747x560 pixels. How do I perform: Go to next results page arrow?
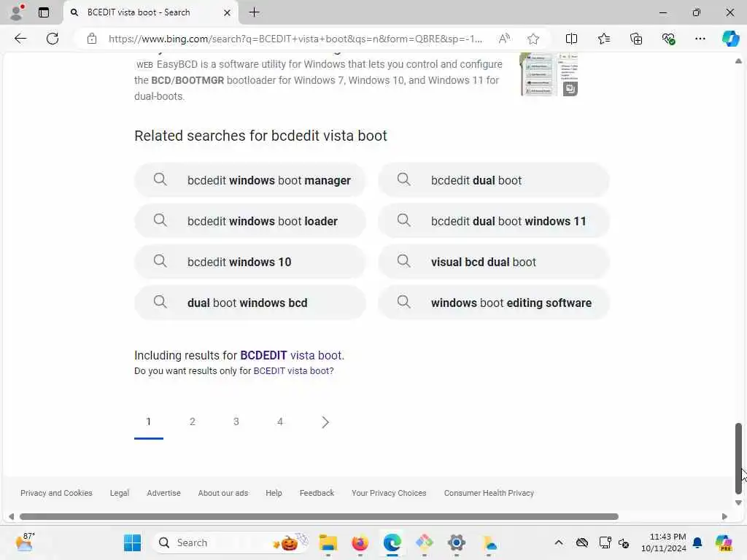(325, 422)
